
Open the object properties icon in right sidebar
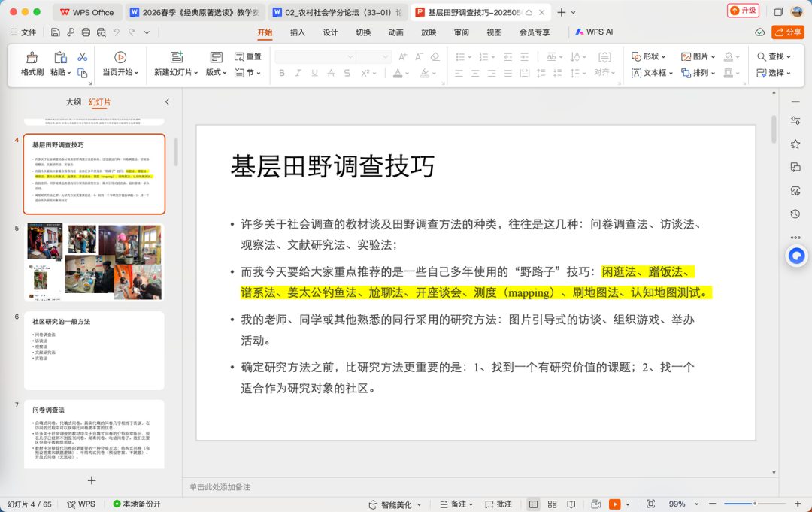[795, 120]
